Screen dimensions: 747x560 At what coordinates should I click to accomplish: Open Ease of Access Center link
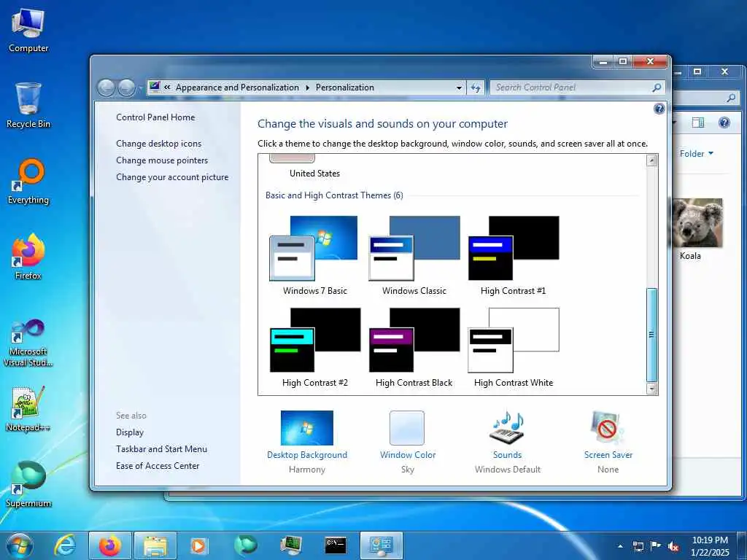158,465
